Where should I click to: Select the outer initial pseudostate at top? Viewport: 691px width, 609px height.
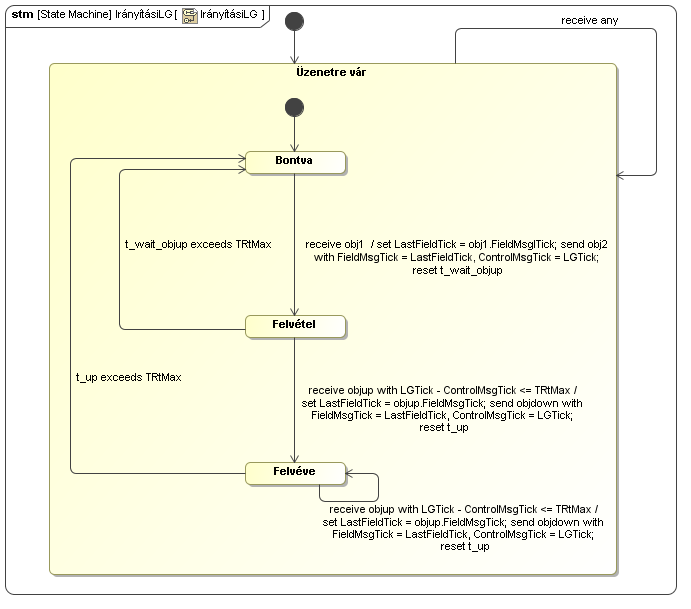294,21
